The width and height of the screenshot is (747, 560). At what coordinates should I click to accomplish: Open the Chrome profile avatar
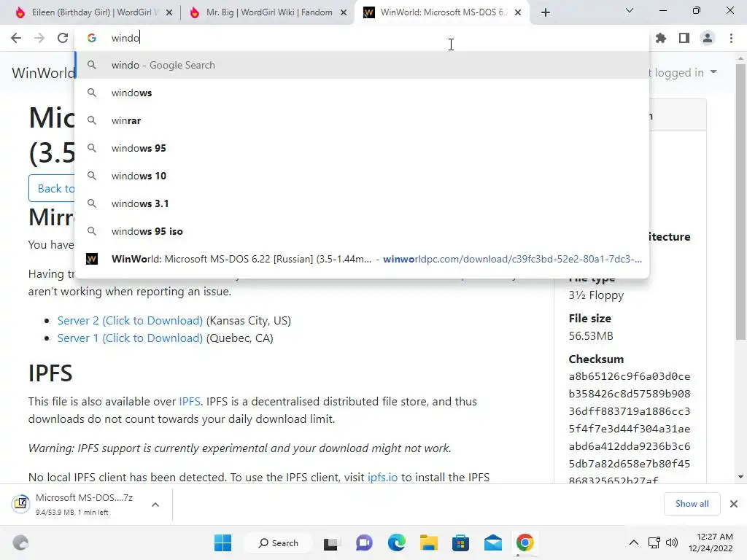pyautogui.click(x=708, y=38)
